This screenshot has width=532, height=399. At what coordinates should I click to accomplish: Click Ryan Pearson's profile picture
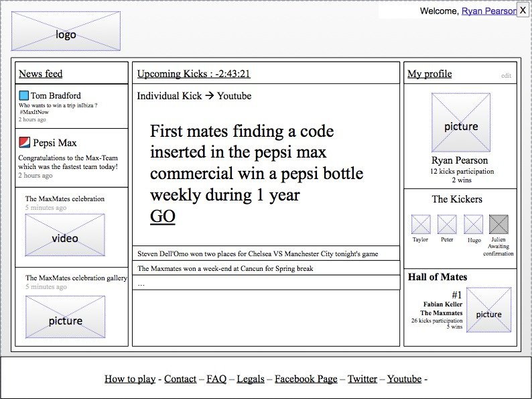[461, 123]
